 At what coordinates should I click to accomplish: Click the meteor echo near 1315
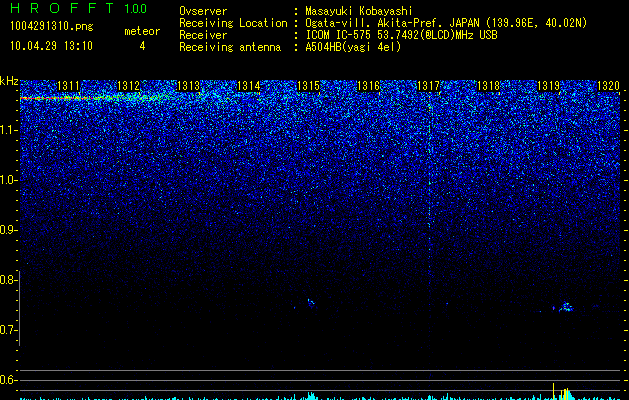click(x=311, y=303)
